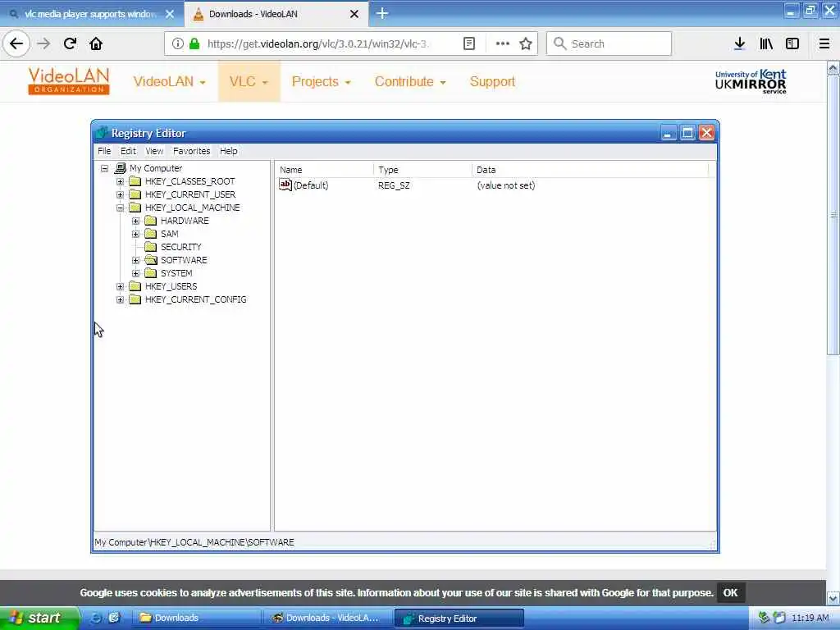Go to the browser Home page
840x630 pixels.
click(x=96, y=43)
